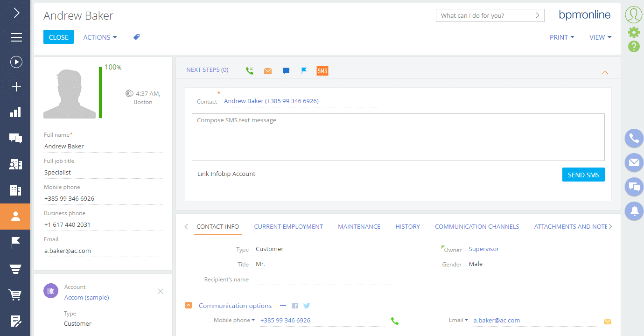This screenshot has height=336, width=644.
Task: Click into the Compose SMS text message box
Action: [398, 137]
